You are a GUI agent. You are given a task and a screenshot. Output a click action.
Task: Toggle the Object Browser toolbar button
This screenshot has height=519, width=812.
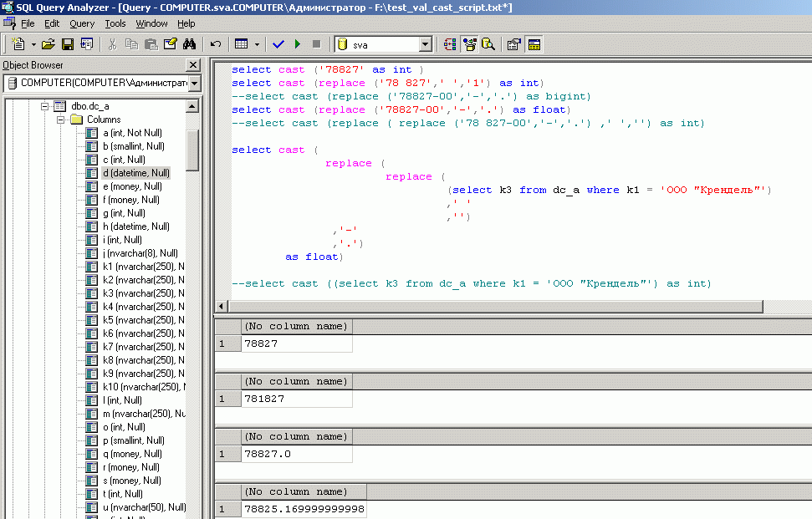click(469, 44)
